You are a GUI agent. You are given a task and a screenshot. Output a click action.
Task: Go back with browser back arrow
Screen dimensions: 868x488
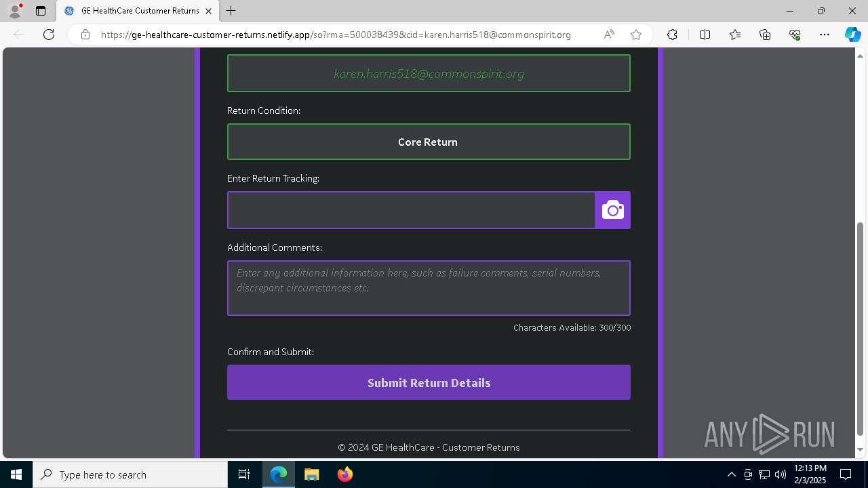tap(19, 35)
